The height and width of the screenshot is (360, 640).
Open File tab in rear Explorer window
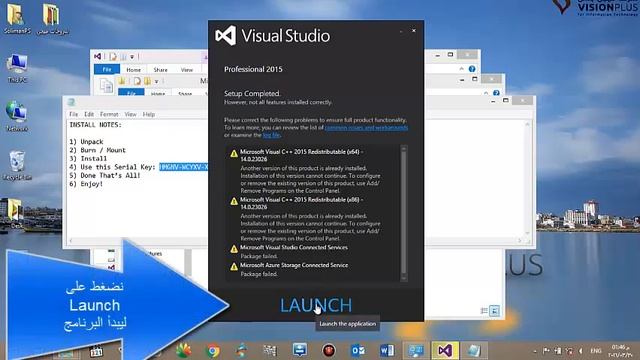tap(107, 69)
